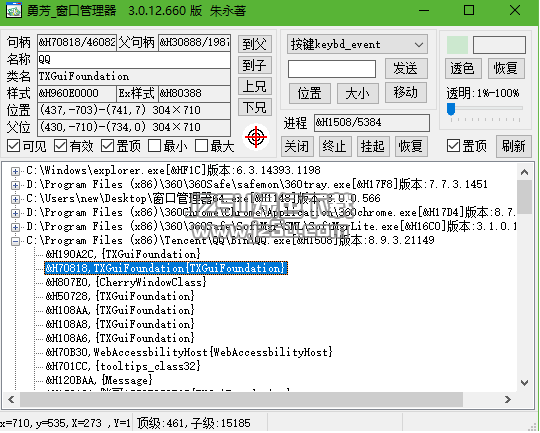Click the 父位 coordinates field (430,-710)
540x433 pixels.
[134, 127]
